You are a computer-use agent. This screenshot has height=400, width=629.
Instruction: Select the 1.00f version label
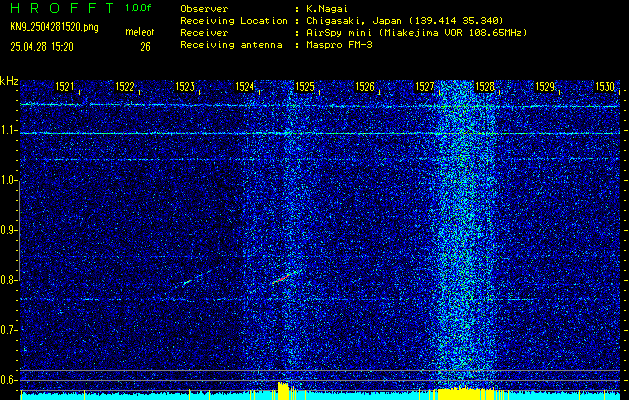click(138, 8)
